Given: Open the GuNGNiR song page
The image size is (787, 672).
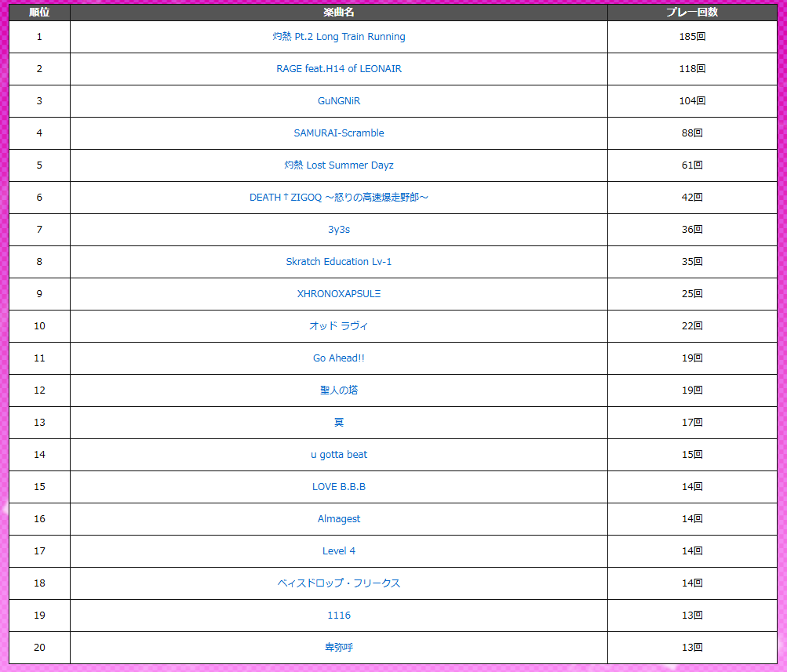Looking at the screenshot, I should point(338,101).
